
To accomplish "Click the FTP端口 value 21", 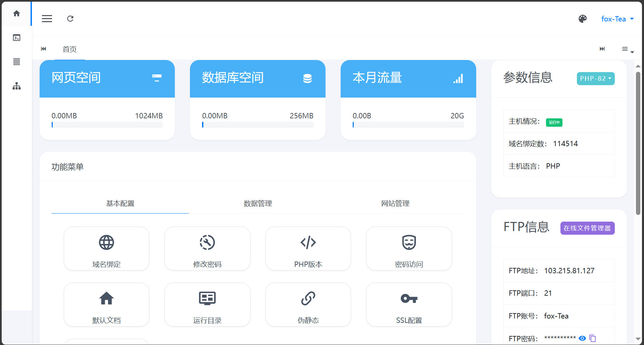I will tap(548, 293).
